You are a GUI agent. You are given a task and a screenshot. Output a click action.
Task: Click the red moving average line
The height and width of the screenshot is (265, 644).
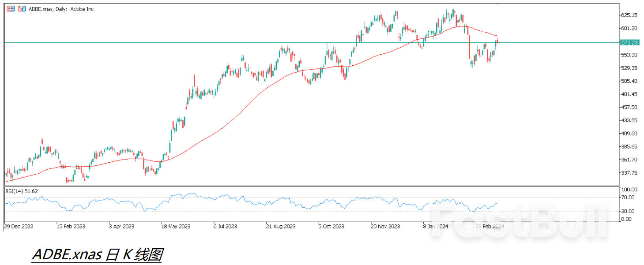click(x=221, y=128)
